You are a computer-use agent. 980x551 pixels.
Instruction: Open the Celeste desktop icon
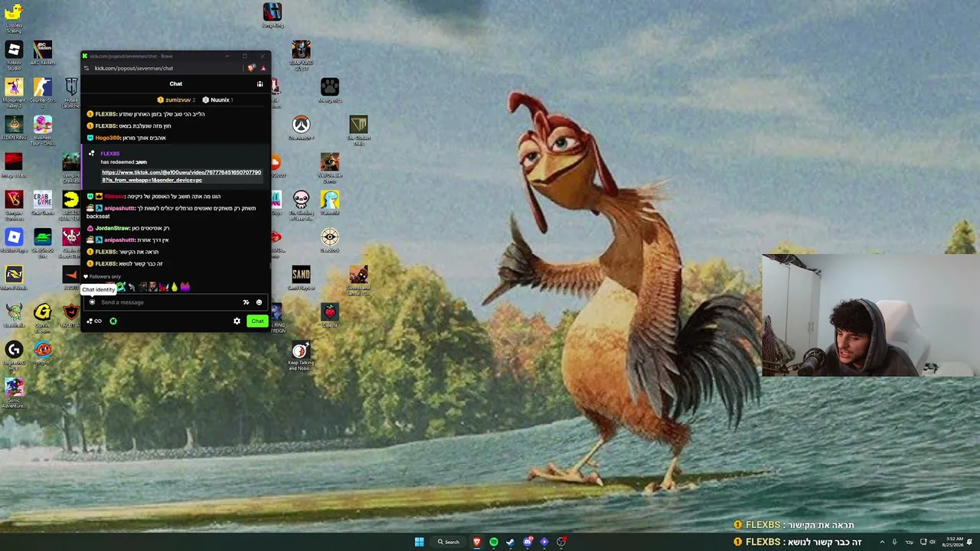pyautogui.click(x=330, y=316)
